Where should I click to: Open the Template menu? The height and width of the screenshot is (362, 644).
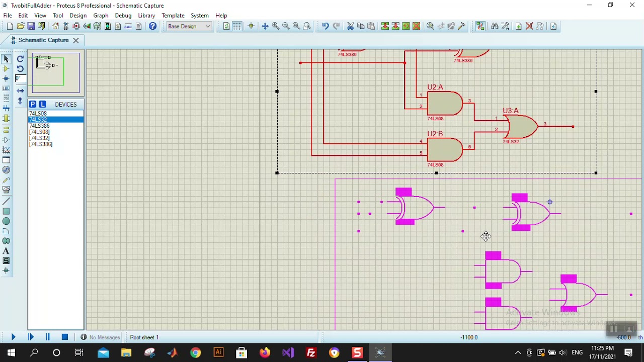[173, 16]
